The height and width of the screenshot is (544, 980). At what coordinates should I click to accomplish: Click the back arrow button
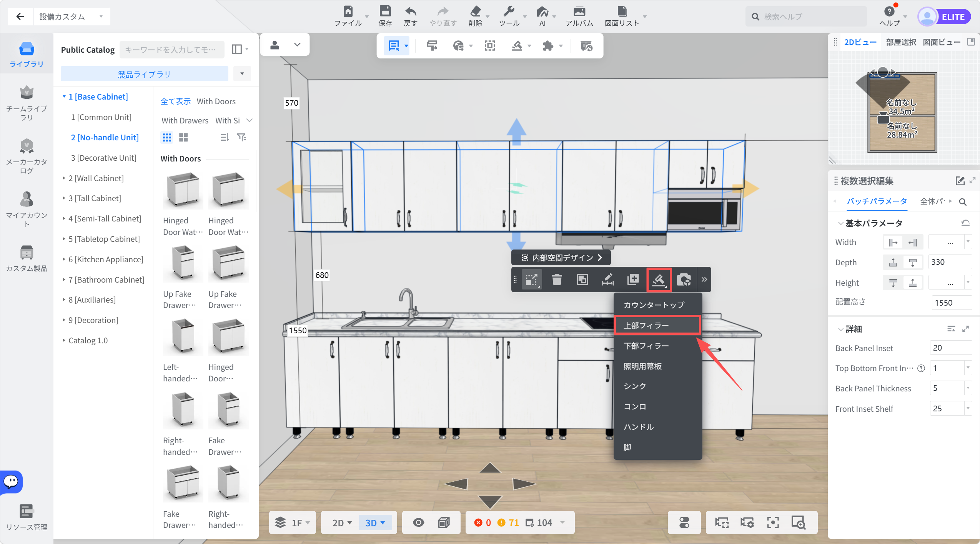coord(20,17)
